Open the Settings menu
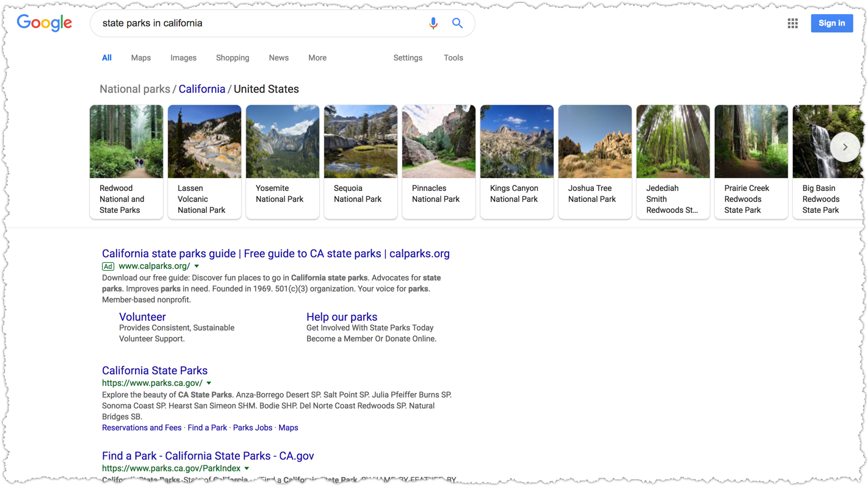This screenshot has width=868, height=486. point(408,58)
